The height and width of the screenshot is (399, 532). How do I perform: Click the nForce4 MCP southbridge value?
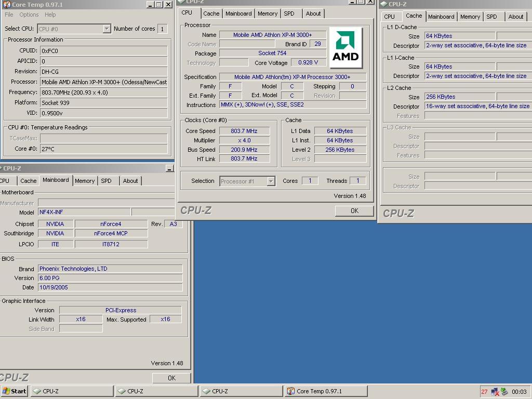tap(111, 233)
